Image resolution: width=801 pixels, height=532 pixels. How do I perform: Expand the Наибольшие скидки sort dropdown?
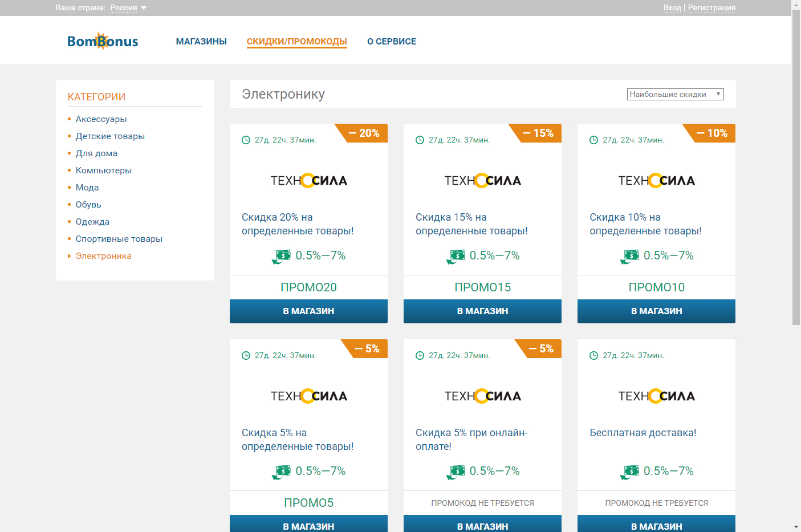(676, 94)
